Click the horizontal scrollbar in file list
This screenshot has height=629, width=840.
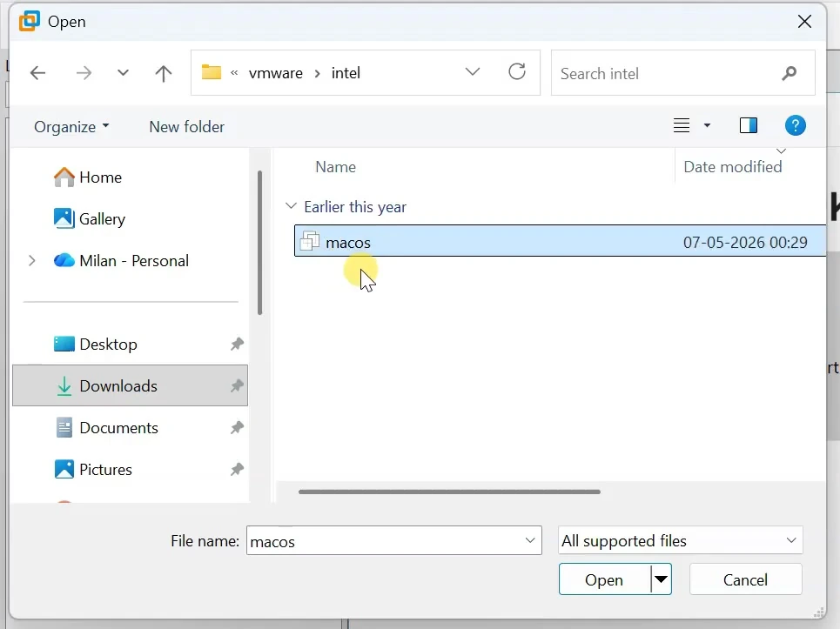click(x=449, y=492)
